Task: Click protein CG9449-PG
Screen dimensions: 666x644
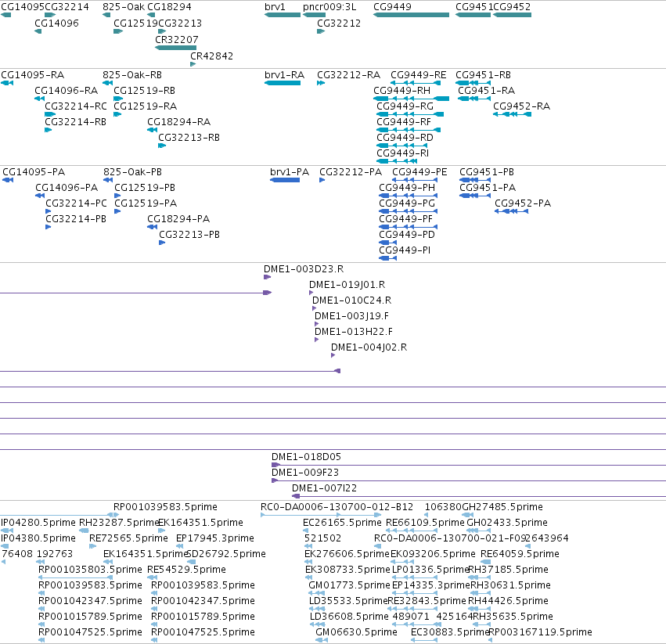Action: click(x=406, y=203)
